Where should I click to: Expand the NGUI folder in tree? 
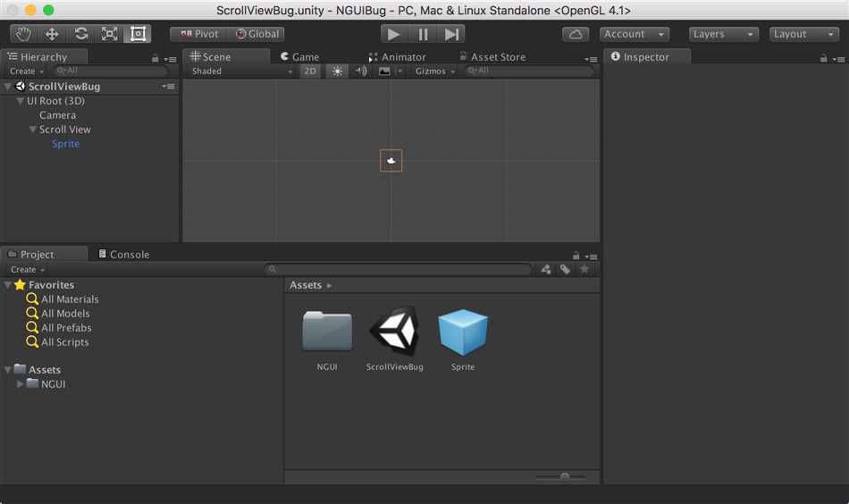(x=20, y=384)
